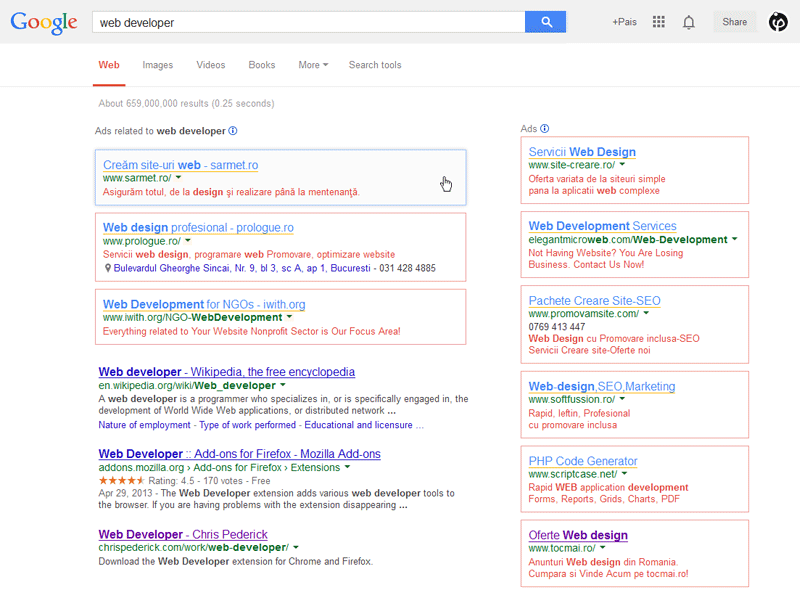Switch to the Videos tab
The image size is (800, 600).
211,65
